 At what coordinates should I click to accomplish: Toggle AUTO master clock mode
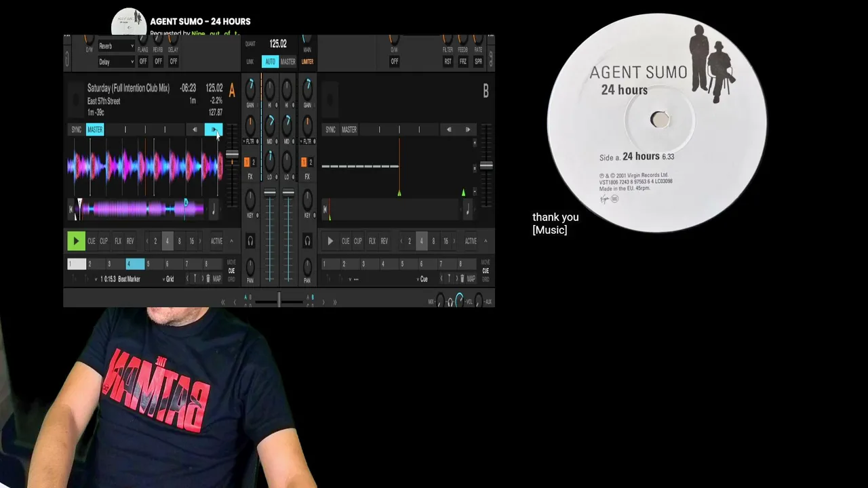(270, 62)
